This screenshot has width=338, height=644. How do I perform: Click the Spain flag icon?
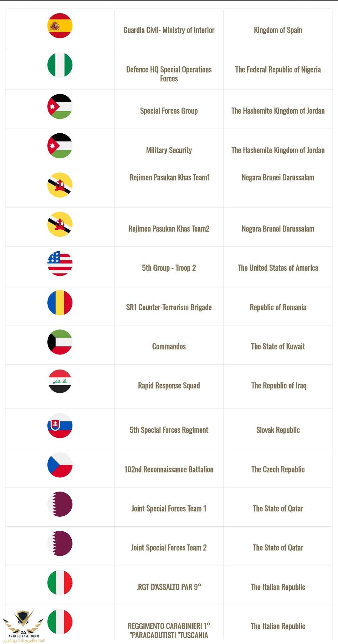click(60, 26)
